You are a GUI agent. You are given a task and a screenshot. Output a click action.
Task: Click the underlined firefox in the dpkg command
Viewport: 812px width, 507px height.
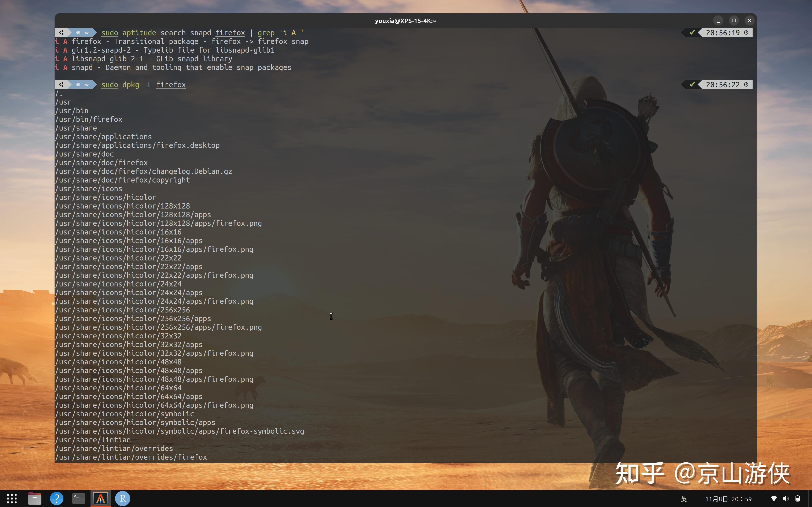[171, 84]
